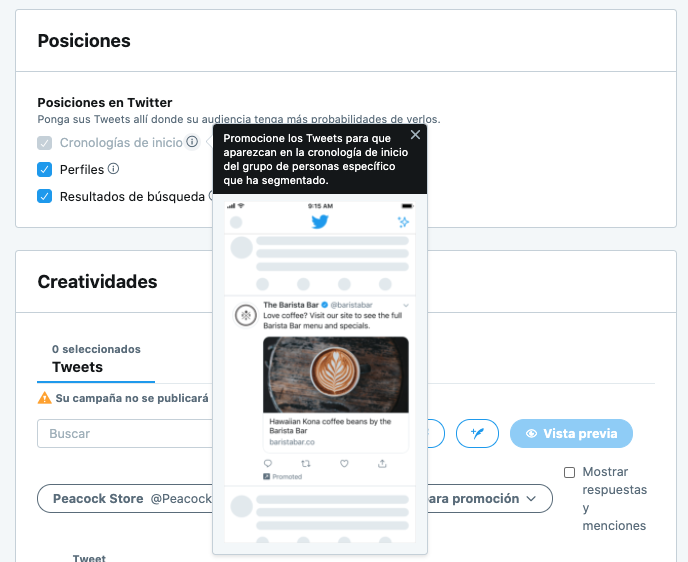
Task: Click the '0 seleccionados' text
Action: [x=96, y=349]
